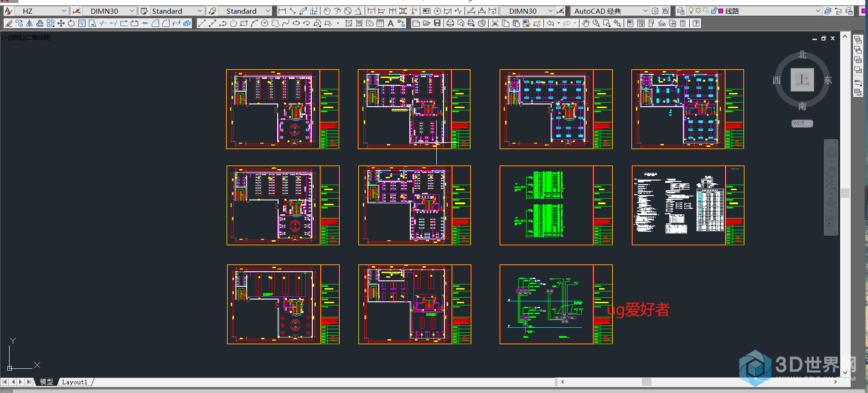The width and height of the screenshot is (868, 393).
Task: Open the Layer Properties Manager icon
Action: coord(681,11)
